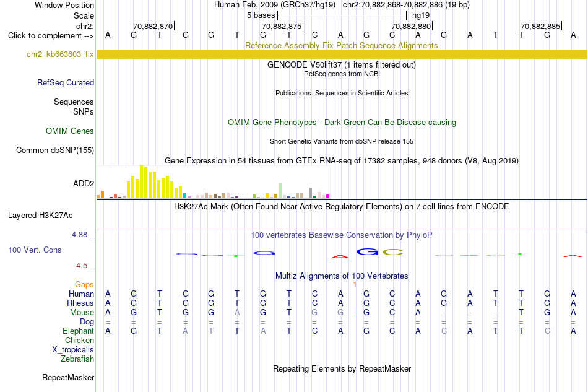Click the olive C in PhyloP logo
The width and height of the screenshot is (588, 392).
click(392, 252)
